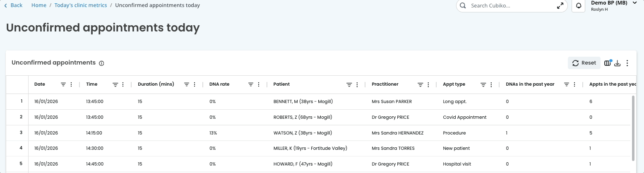The height and width of the screenshot is (173, 644).
Task: Reset the table with Reset button
Action: tap(584, 63)
